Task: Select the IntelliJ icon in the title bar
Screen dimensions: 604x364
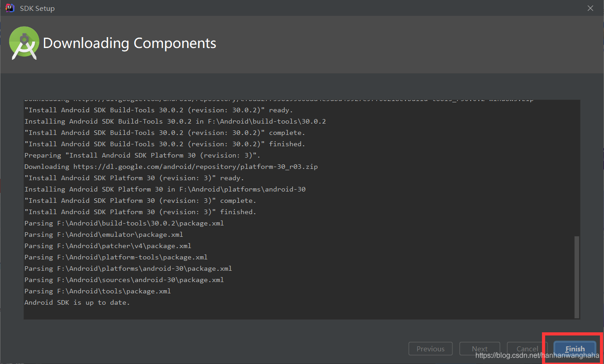Action: click(x=10, y=8)
